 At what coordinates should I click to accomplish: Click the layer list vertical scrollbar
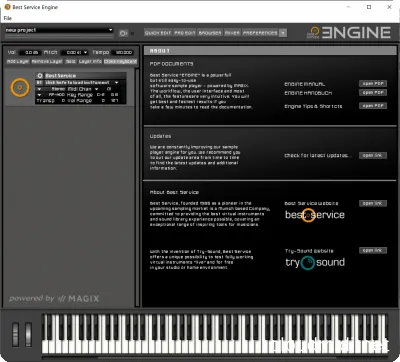click(137, 187)
